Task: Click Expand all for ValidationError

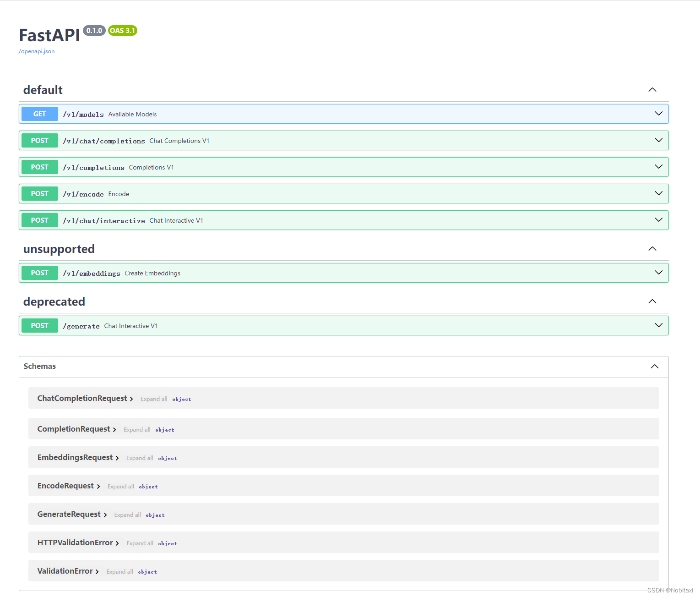Action: point(120,572)
